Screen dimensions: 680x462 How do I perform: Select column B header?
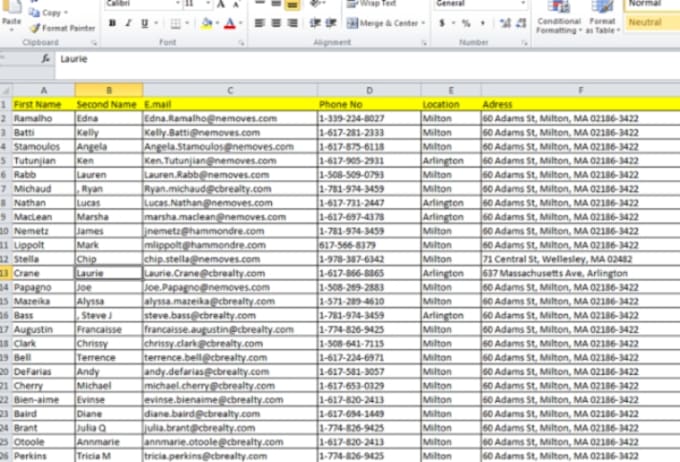point(109,90)
